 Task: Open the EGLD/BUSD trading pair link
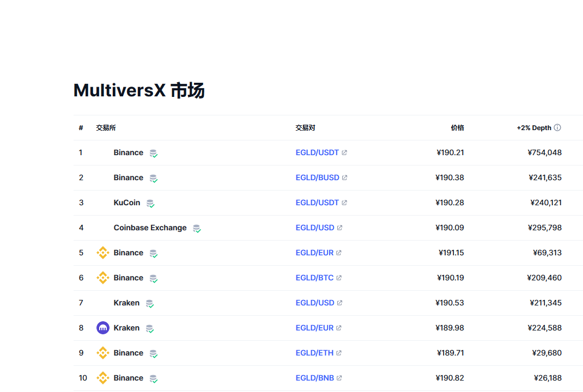pyautogui.click(x=318, y=177)
